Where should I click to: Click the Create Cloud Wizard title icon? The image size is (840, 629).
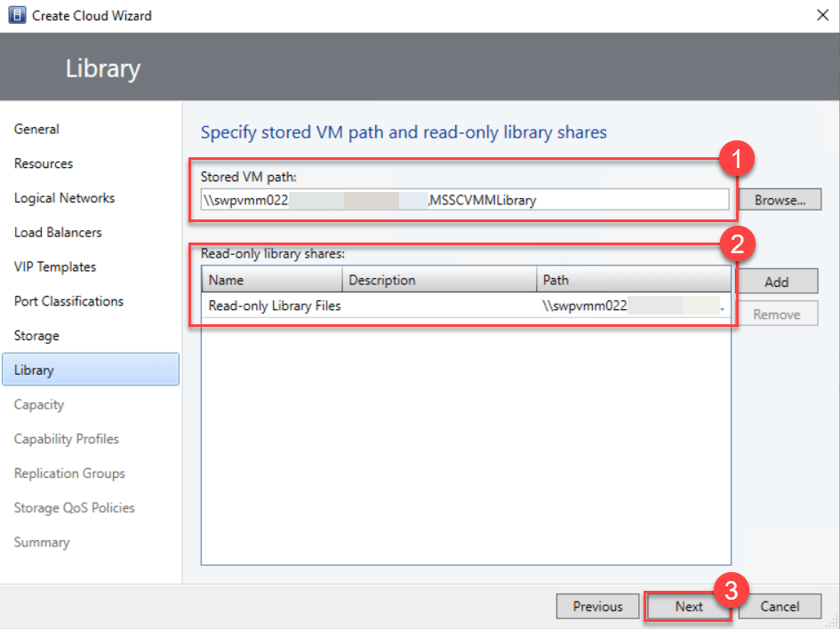pyautogui.click(x=16, y=16)
